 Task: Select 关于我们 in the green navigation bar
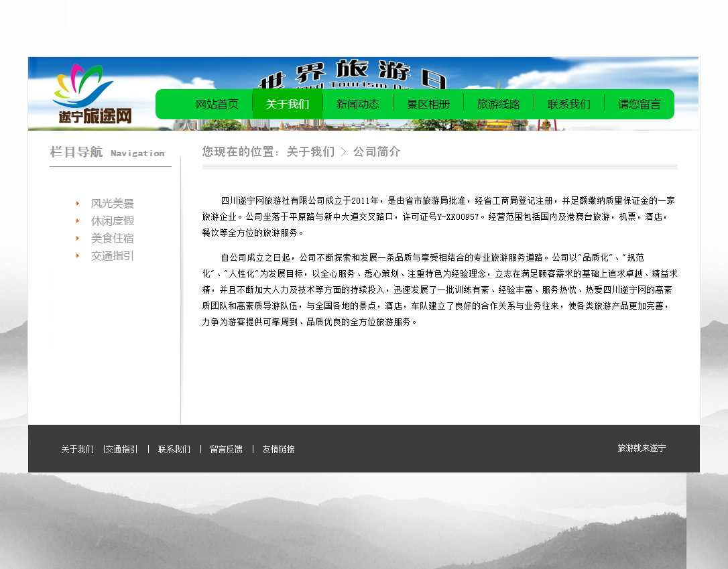[x=287, y=104]
